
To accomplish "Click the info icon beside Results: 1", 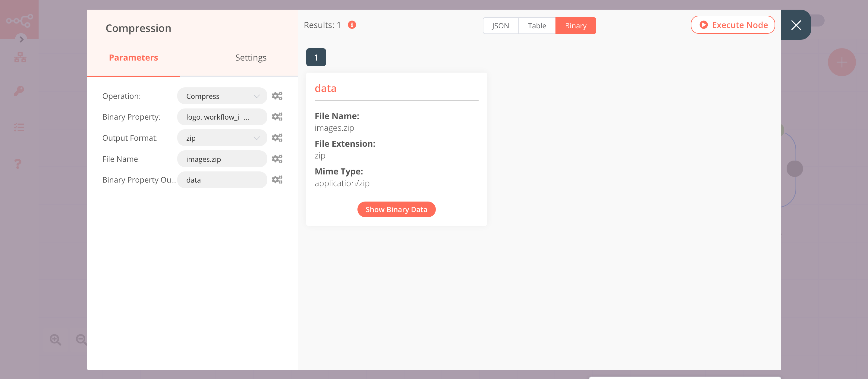I will click(x=352, y=25).
